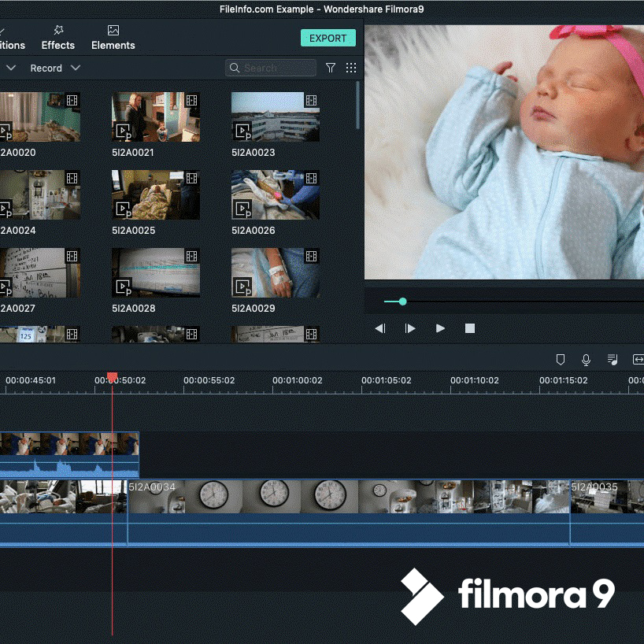Click proxy play badge on clip 5I2A0025
Screen dimensions: 644x644
pyautogui.click(x=124, y=209)
